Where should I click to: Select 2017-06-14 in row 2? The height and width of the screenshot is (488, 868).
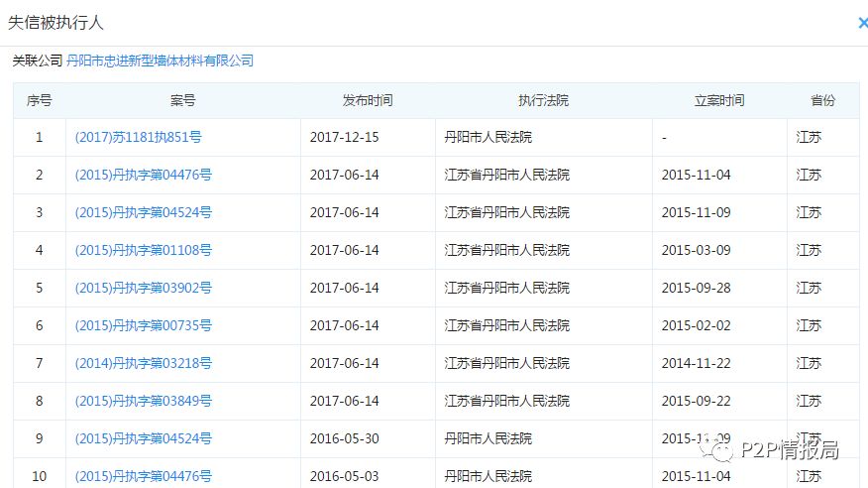pyautogui.click(x=344, y=175)
